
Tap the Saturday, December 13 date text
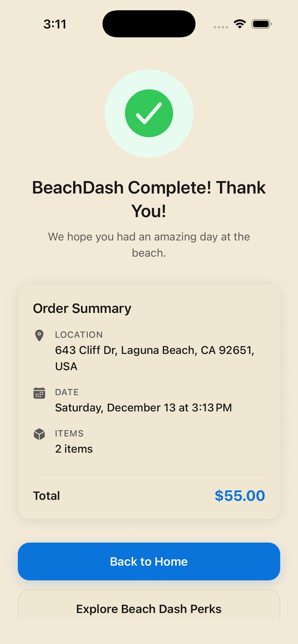tap(143, 408)
